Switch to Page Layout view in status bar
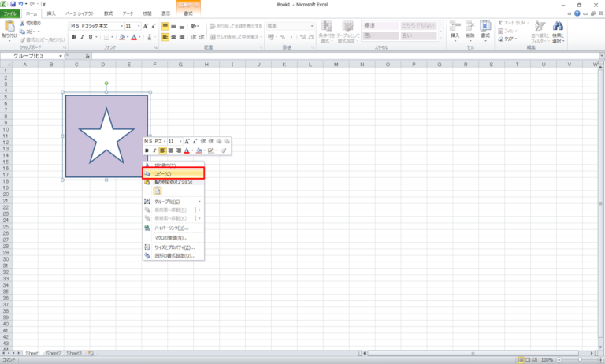605x364 pixels. (528, 360)
